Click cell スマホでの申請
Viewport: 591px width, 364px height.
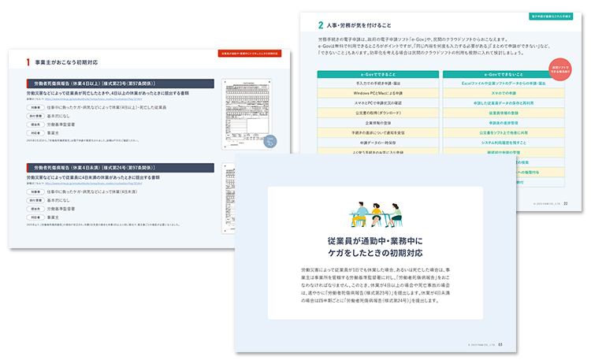click(x=504, y=93)
